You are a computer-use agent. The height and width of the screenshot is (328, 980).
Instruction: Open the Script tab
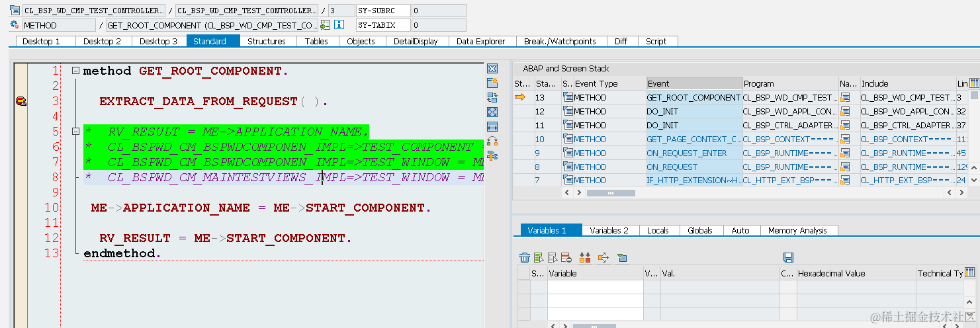(x=656, y=41)
